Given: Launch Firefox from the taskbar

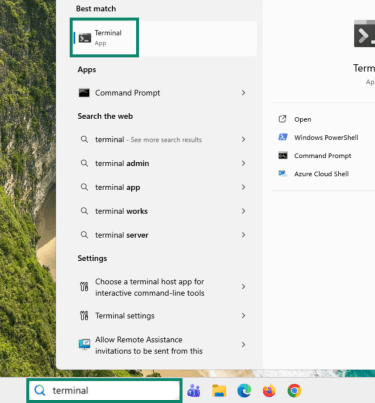Looking at the screenshot, I should click(x=269, y=391).
